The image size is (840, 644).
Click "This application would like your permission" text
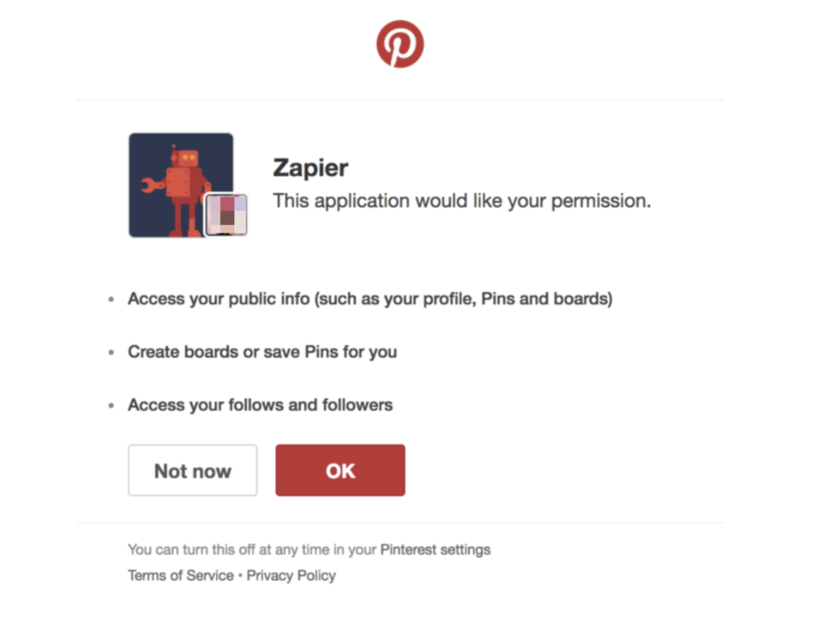[x=462, y=201]
